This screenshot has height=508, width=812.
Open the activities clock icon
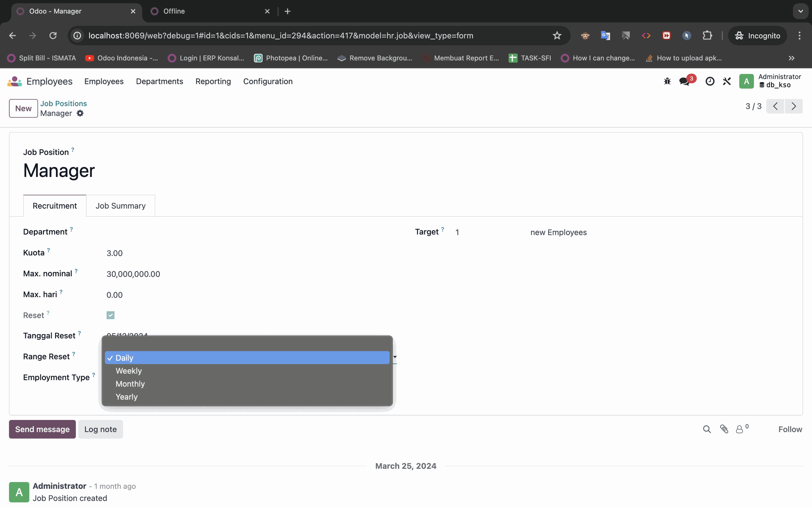(710, 81)
